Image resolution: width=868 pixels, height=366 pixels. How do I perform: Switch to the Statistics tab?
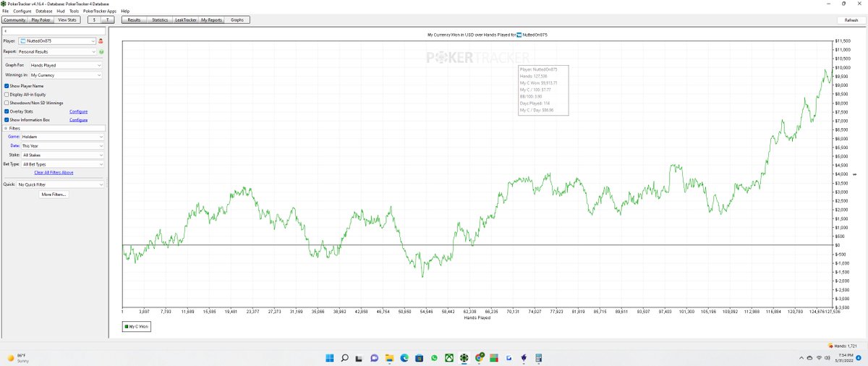pyautogui.click(x=159, y=20)
